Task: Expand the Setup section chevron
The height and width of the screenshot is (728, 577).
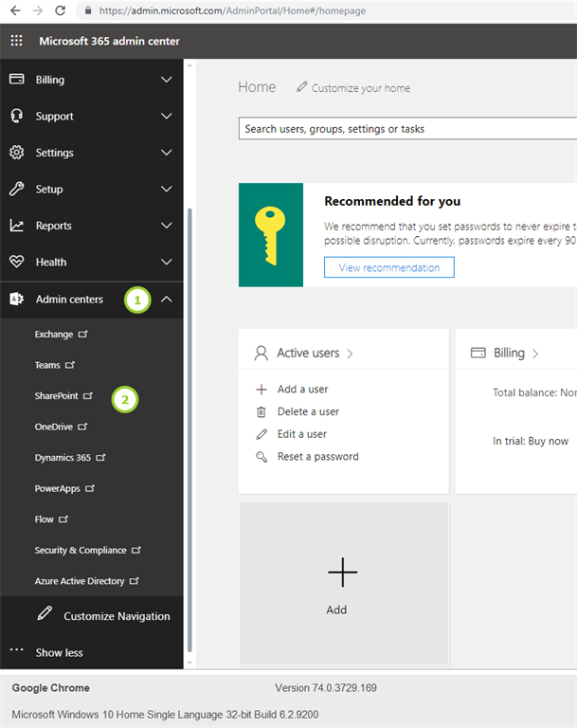Action: (166, 189)
